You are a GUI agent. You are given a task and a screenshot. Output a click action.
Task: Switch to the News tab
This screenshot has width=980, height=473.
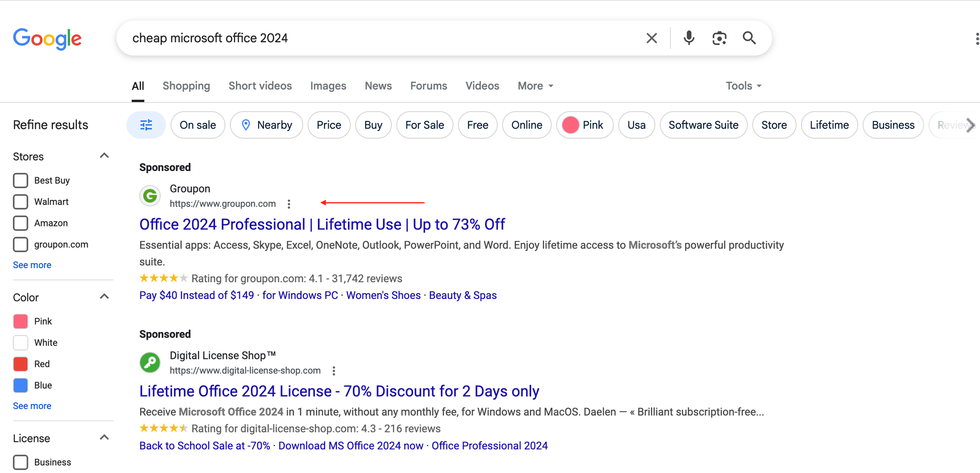[378, 86]
